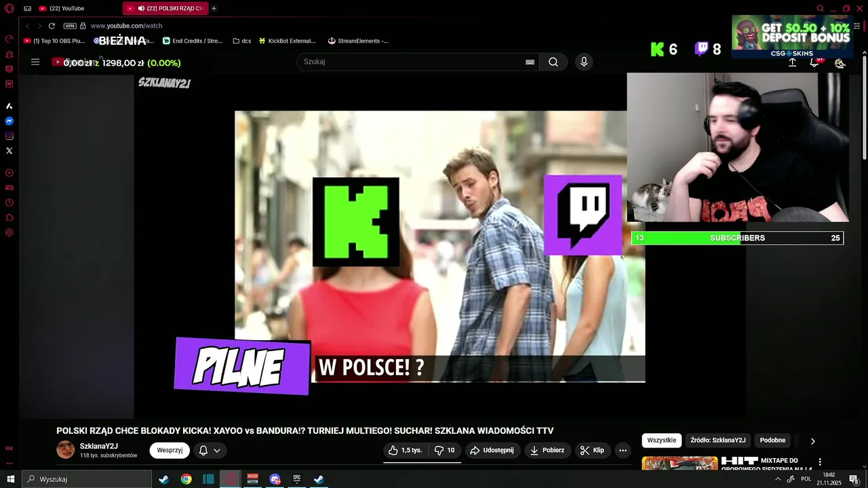Expand notification bell dropdown next to Wesprzyj
This screenshot has height=488, width=868.
210,450
